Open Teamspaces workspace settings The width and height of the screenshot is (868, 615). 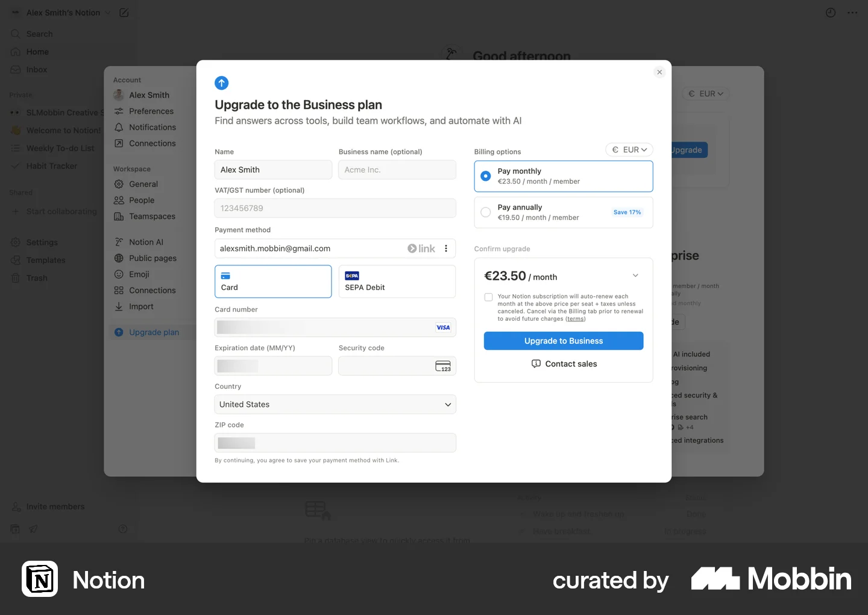tap(152, 216)
